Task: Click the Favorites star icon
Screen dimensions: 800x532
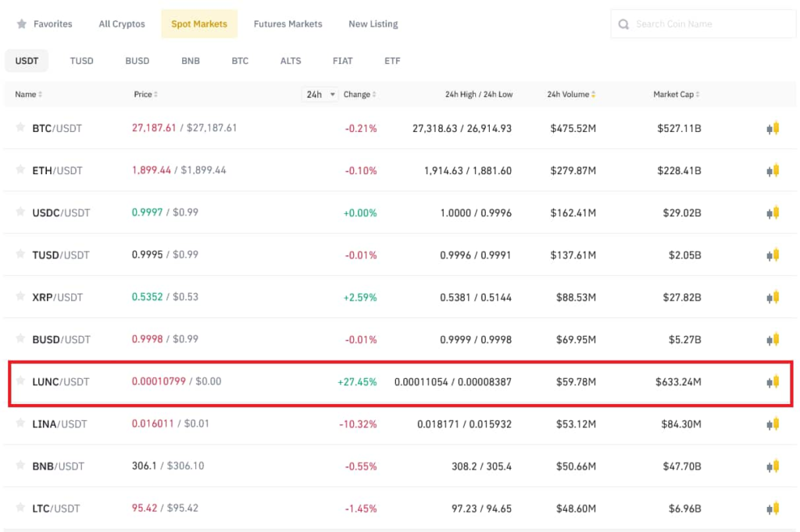Action: tap(21, 23)
